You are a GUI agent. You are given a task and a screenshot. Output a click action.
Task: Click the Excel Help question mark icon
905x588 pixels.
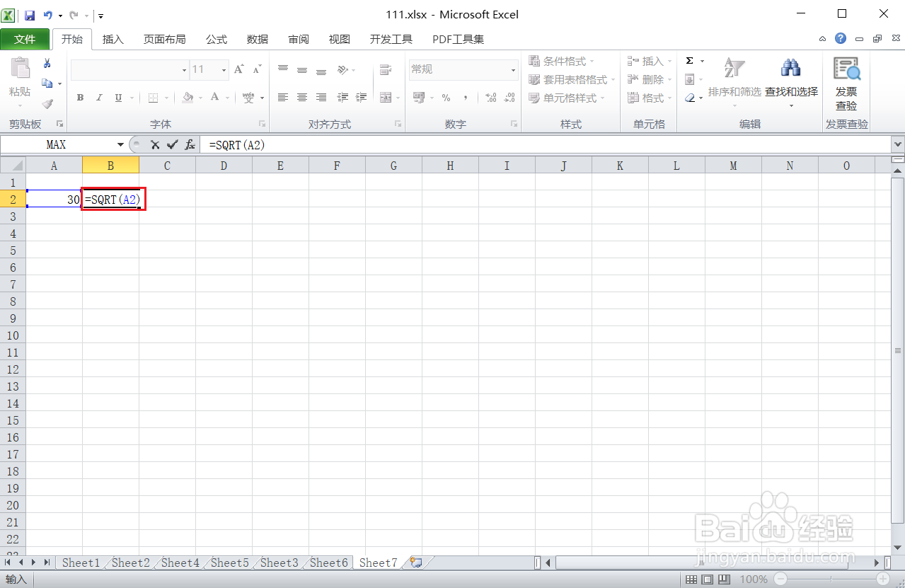click(x=840, y=39)
